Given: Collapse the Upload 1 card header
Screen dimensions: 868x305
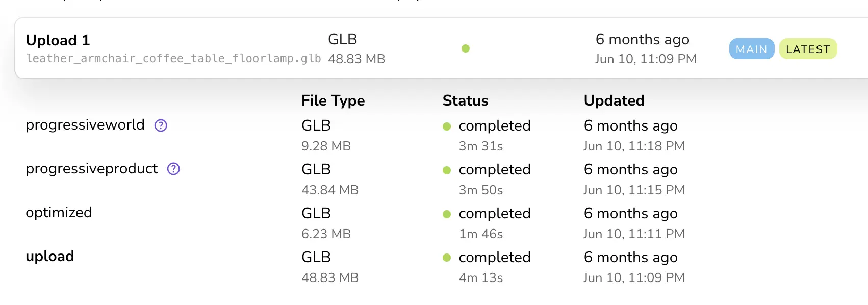Looking at the screenshot, I should [x=58, y=40].
